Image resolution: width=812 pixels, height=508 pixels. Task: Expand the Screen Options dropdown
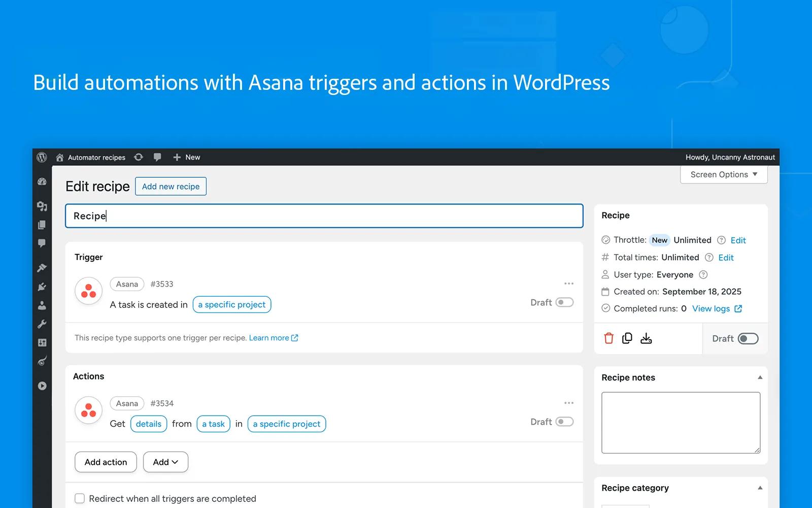(724, 174)
